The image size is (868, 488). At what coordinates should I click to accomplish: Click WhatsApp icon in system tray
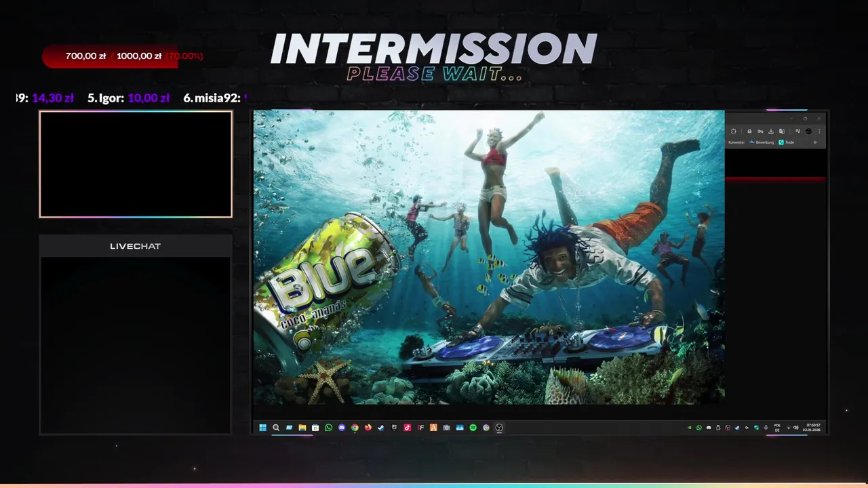click(x=699, y=428)
